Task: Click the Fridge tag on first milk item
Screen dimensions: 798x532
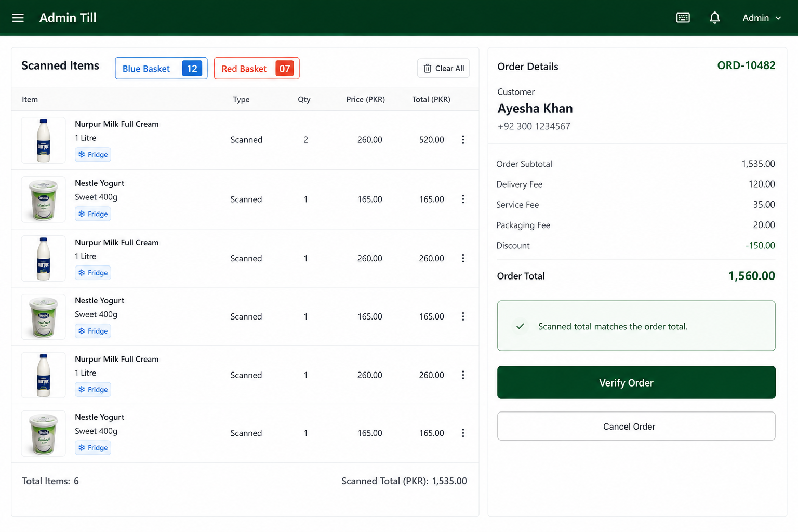Action: [93, 155]
